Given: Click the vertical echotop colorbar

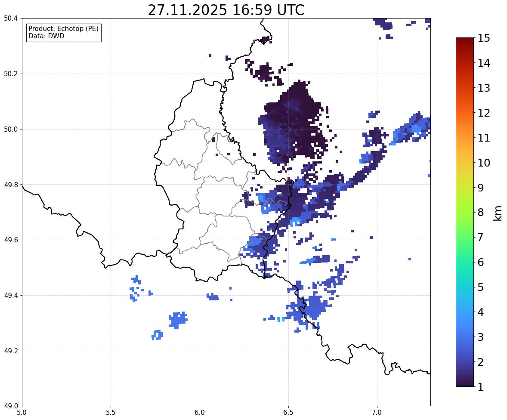Looking at the screenshot, I should pyautogui.click(x=465, y=212).
